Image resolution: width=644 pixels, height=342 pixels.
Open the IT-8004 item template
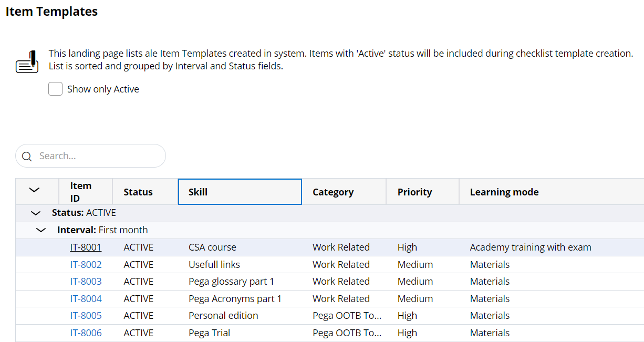pyautogui.click(x=86, y=299)
